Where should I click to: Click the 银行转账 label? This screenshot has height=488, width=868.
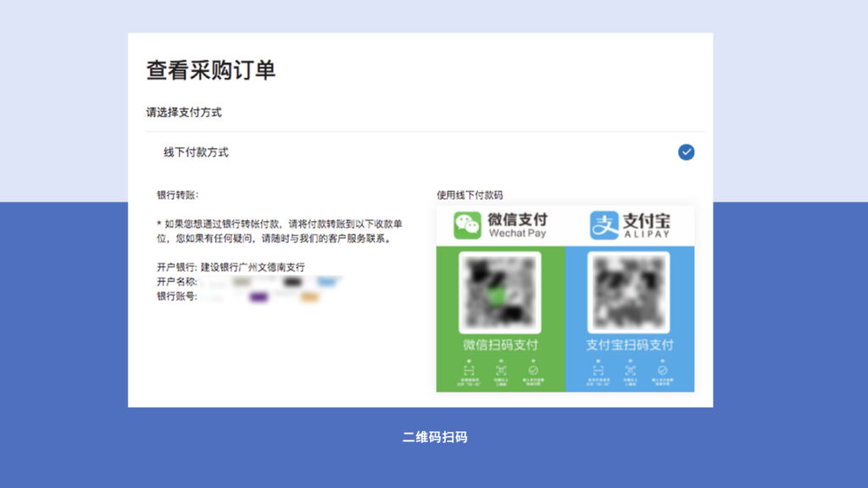click(178, 195)
